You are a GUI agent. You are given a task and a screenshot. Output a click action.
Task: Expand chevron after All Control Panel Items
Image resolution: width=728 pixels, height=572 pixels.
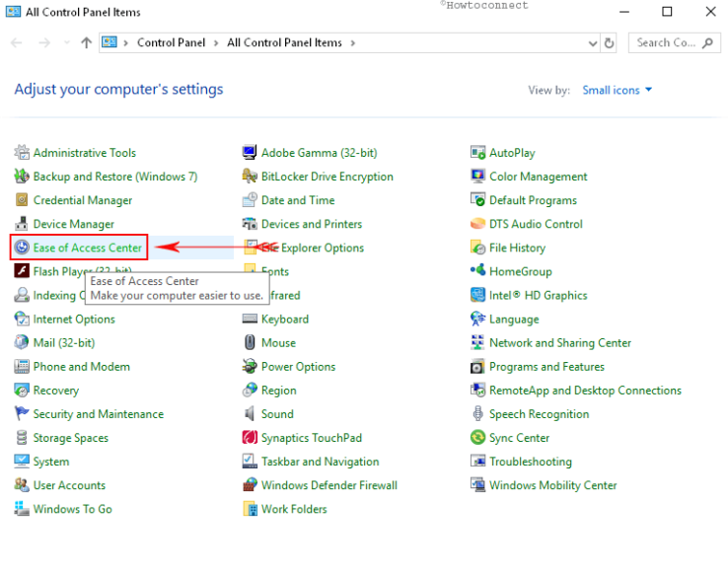353,43
